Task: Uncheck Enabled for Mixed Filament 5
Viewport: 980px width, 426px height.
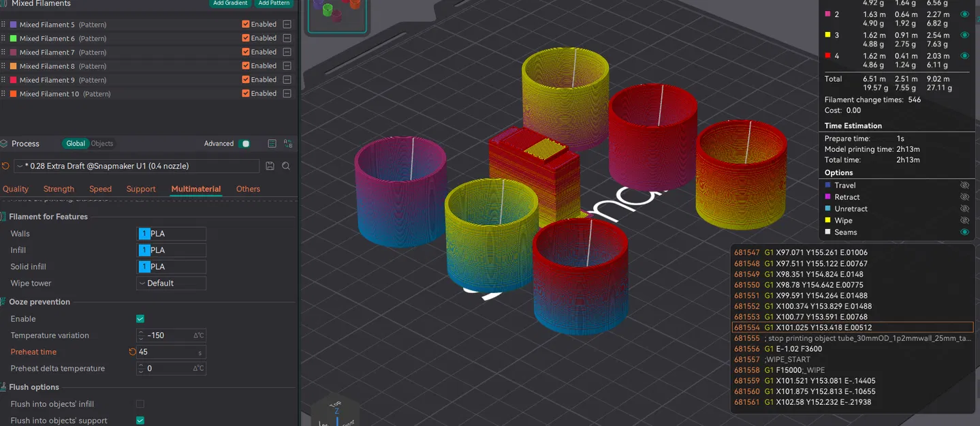Action: 246,24
